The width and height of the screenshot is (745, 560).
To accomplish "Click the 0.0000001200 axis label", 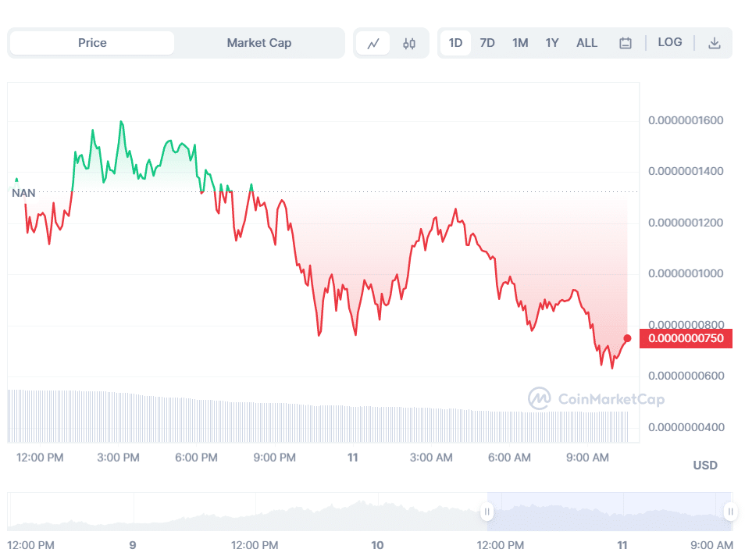I will point(686,223).
